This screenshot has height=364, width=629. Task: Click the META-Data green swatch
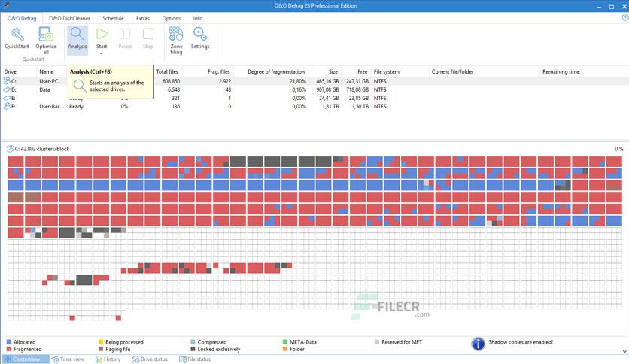285,342
